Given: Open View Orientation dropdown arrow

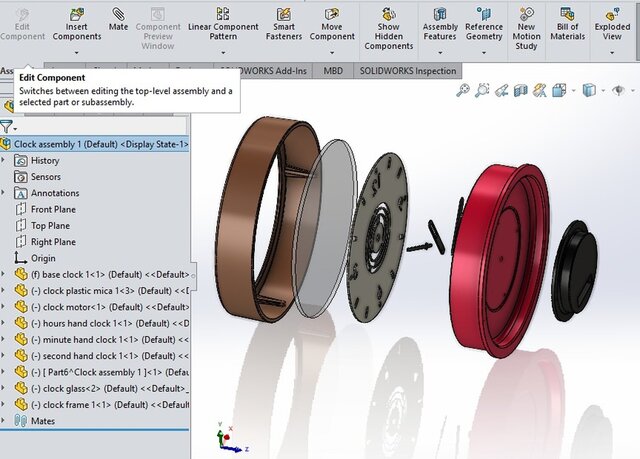Looking at the screenshot, I should (573, 90).
